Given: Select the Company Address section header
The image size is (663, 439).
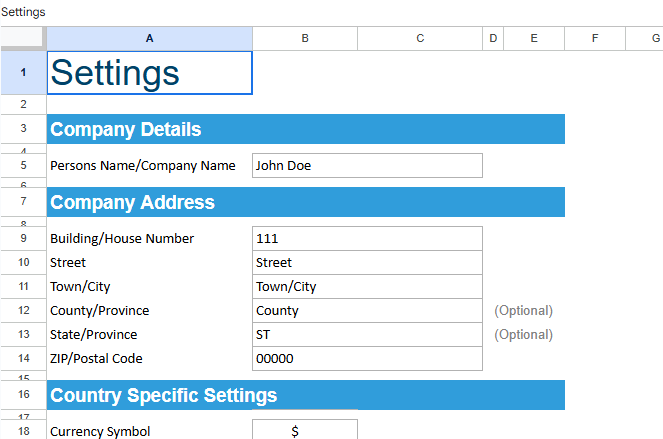Looking at the screenshot, I should pos(305,202).
